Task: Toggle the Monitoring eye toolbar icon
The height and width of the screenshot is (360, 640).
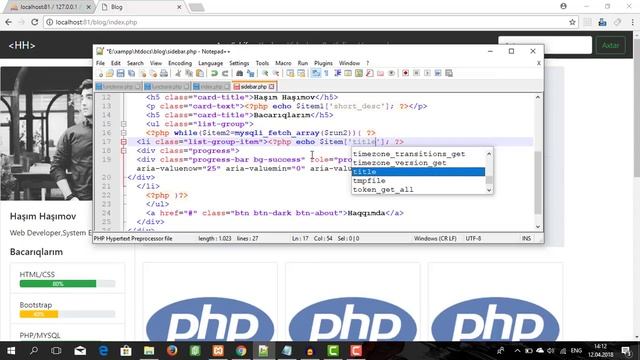Action: tap(391, 73)
